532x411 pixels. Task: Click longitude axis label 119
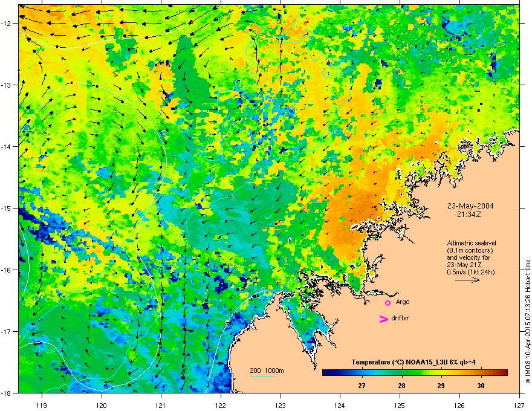point(42,405)
